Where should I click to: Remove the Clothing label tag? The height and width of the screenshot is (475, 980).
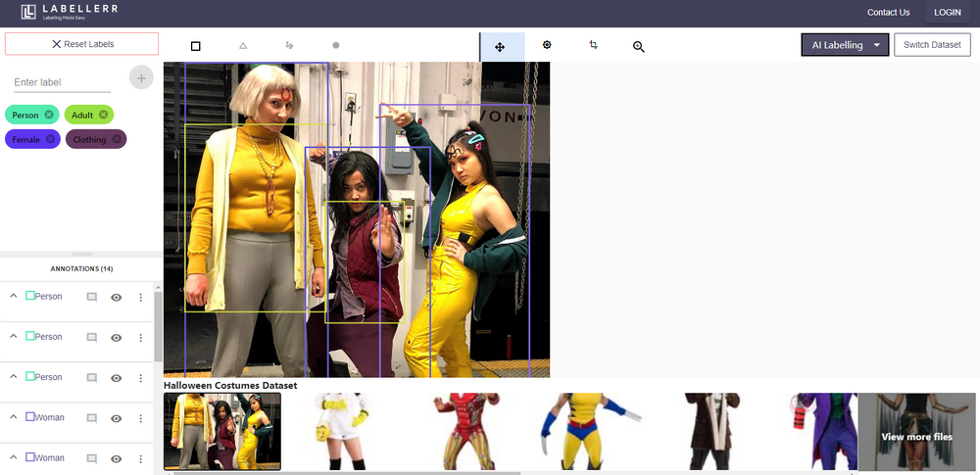tap(117, 139)
